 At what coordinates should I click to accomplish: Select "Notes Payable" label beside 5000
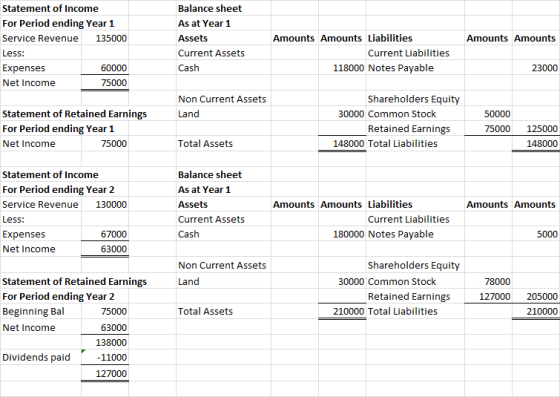401,234
